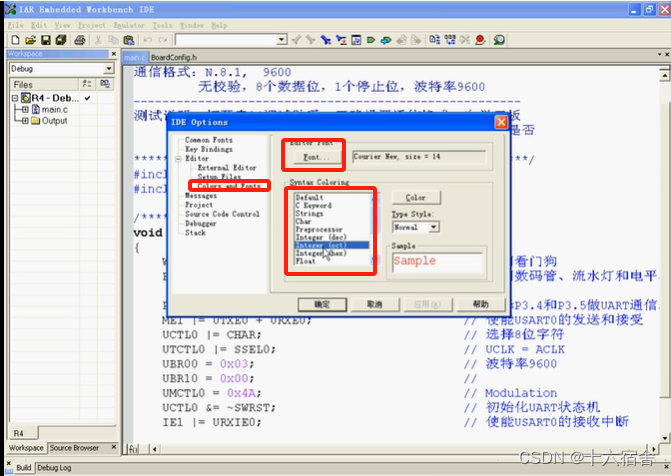Click the New document toolbar icon
This screenshot has width=671, height=476.
pyautogui.click(x=15, y=40)
